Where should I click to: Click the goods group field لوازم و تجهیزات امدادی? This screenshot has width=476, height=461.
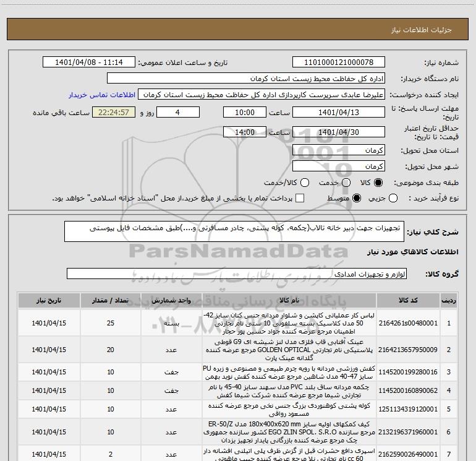237,274
